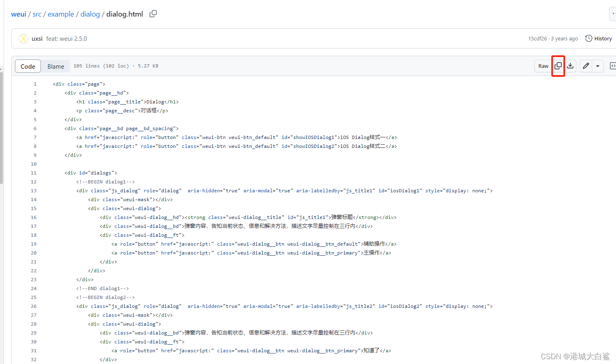
Task: Navigate to the src folder
Action: coord(37,14)
